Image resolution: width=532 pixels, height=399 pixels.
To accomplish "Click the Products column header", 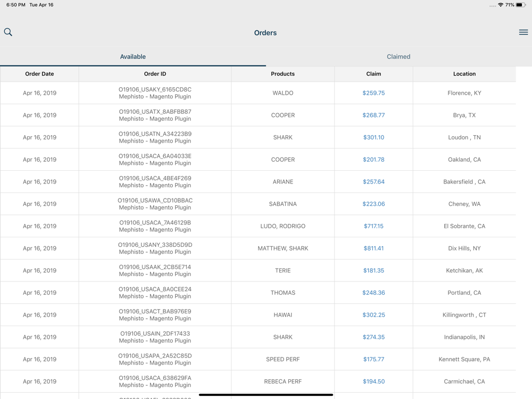I will 283,74.
